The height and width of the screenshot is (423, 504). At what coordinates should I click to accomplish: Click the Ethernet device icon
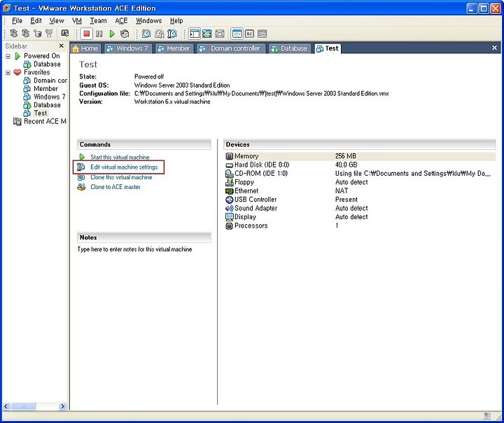click(229, 191)
